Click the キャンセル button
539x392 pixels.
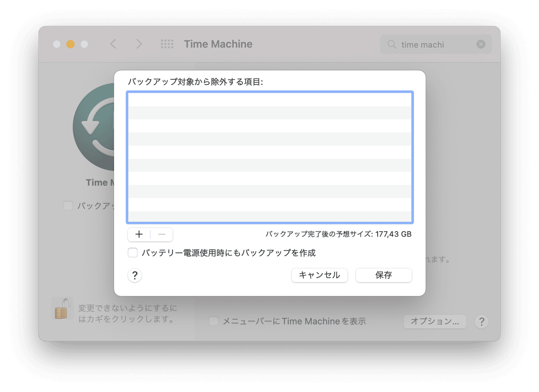[320, 275]
